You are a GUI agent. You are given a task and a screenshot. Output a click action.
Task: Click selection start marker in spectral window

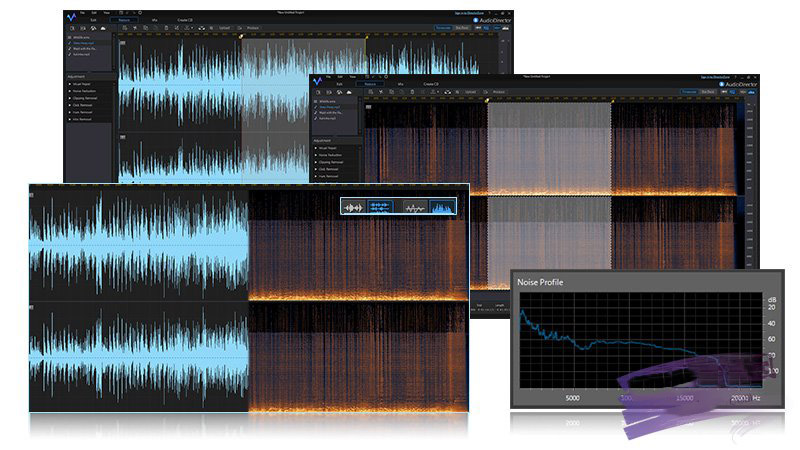coord(487,101)
